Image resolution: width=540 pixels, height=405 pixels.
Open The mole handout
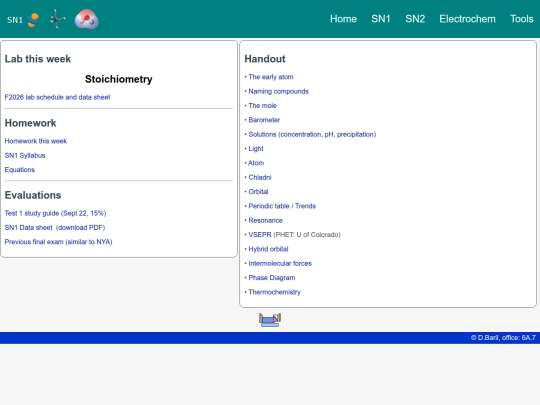(x=262, y=106)
